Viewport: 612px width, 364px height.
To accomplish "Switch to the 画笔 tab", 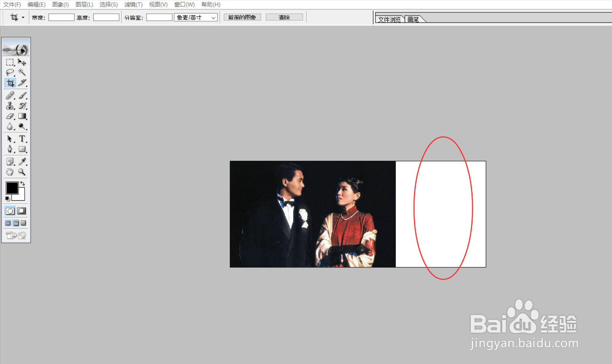I will point(413,19).
